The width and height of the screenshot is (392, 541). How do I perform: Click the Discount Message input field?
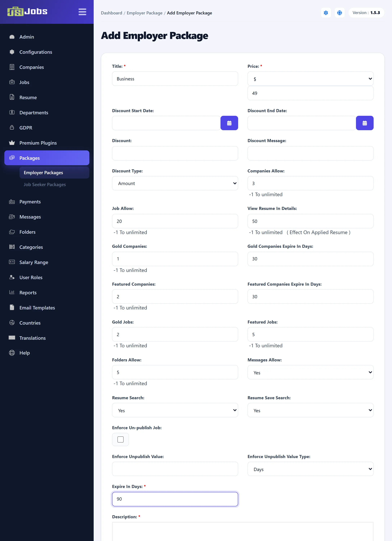310,153
